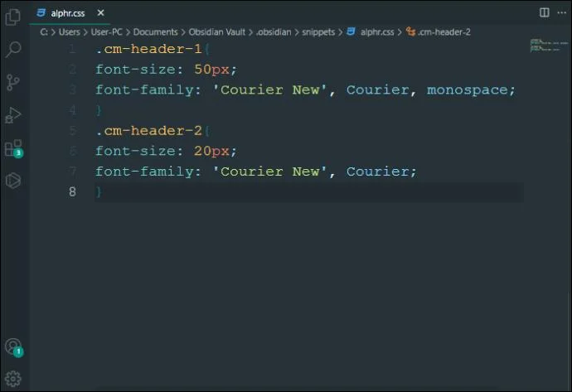Click the Obsidian Vault breadcrumb
Viewport: 572px width, 392px height.
click(x=216, y=32)
